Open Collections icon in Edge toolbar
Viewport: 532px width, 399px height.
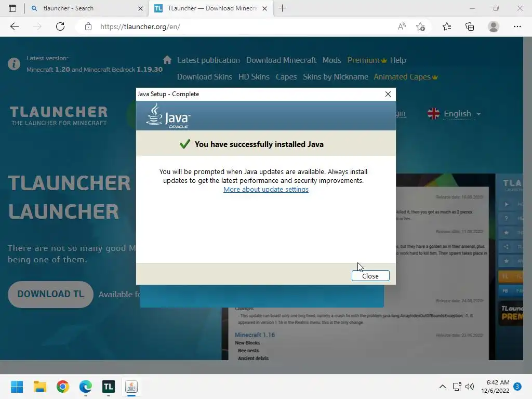(470, 26)
